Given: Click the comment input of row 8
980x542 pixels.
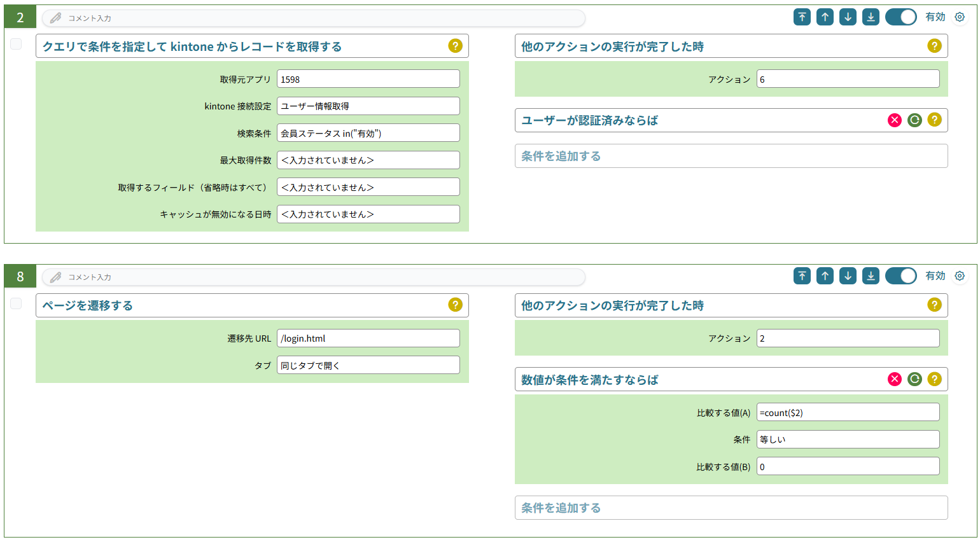Looking at the screenshot, I should [313, 277].
